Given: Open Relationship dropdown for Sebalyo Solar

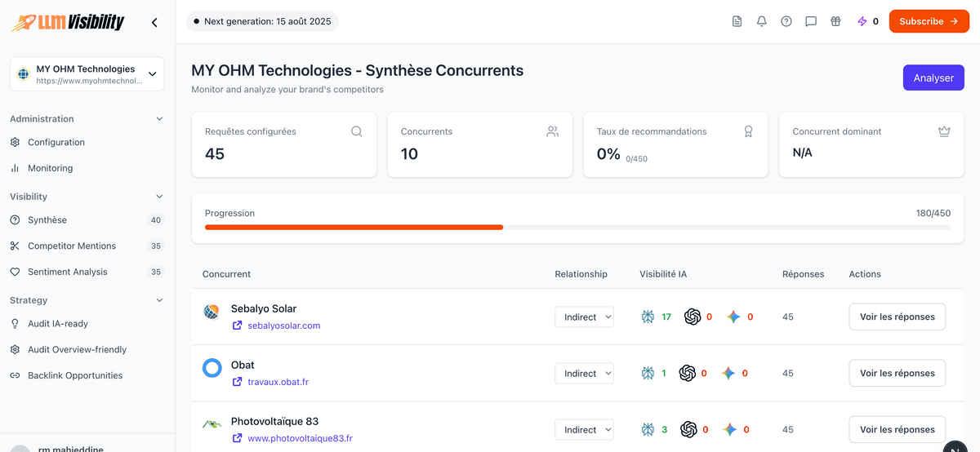Looking at the screenshot, I should (x=584, y=317).
